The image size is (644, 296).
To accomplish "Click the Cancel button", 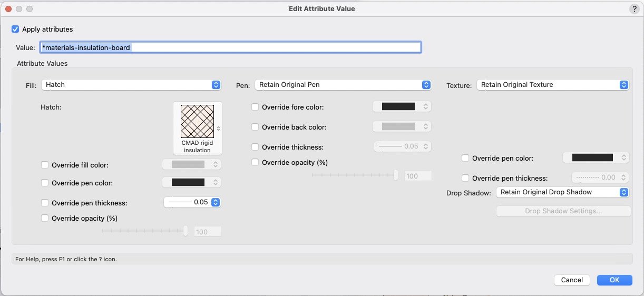I will 572,280.
